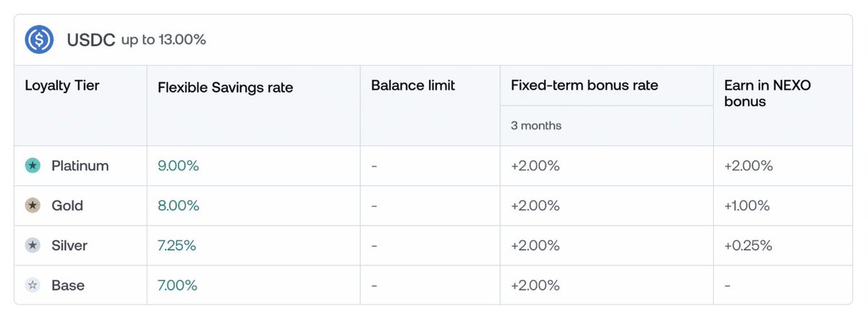Click the Base tier star icon
The image size is (868, 316).
click(33, 286)
